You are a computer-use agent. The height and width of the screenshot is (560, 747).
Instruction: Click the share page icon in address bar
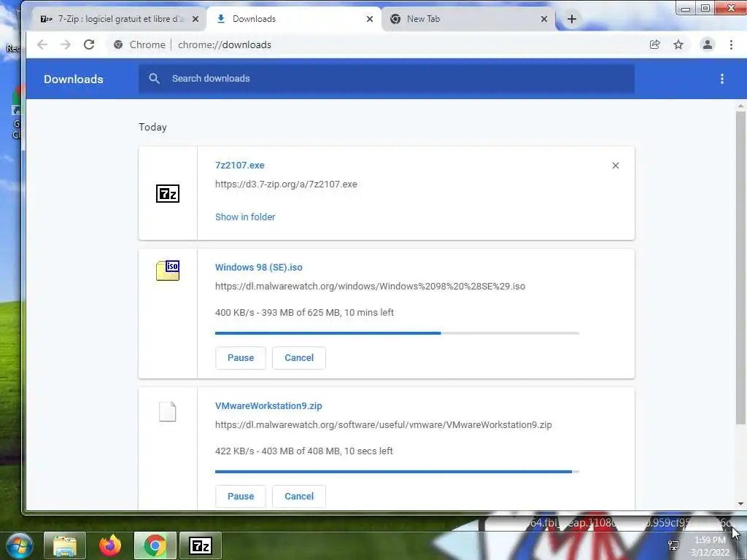[x=655, y=44]
